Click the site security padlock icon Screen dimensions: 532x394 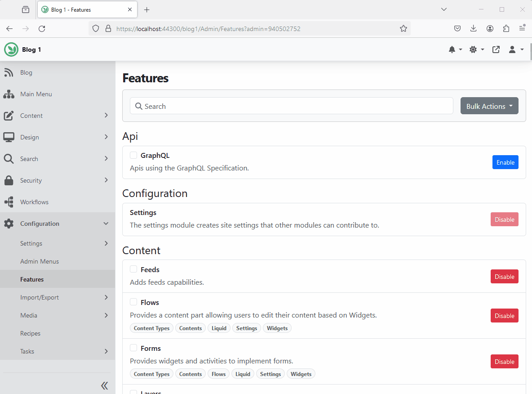(x=108, y=28)
